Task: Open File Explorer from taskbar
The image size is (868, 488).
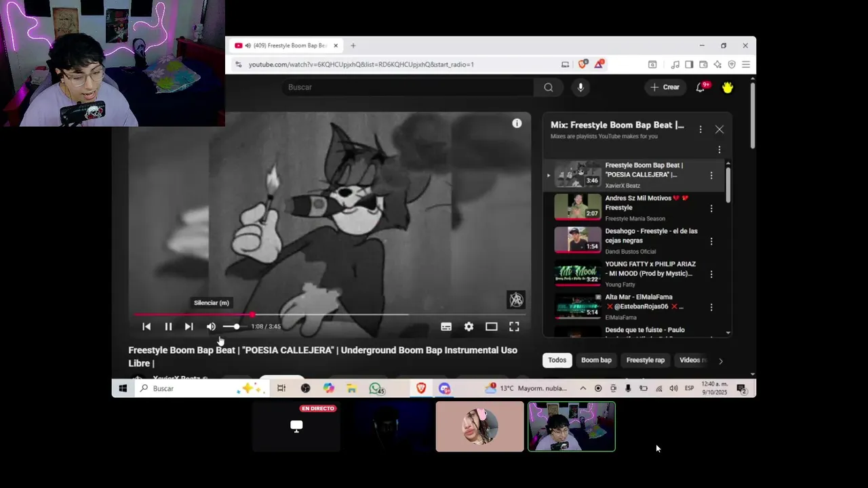Action: 351,388
